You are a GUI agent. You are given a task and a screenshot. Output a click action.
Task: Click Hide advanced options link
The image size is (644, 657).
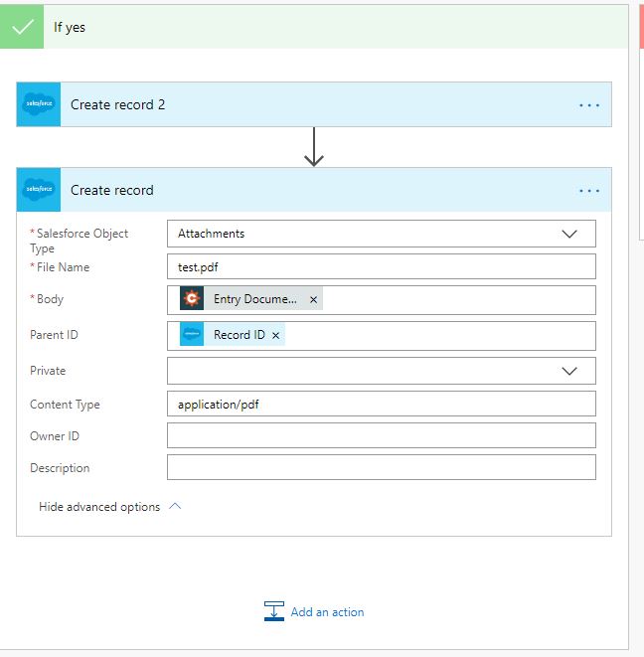coord(99,507)
